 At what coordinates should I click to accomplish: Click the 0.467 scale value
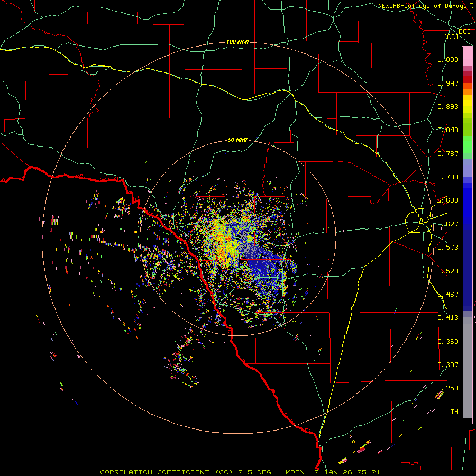(448, 295)
